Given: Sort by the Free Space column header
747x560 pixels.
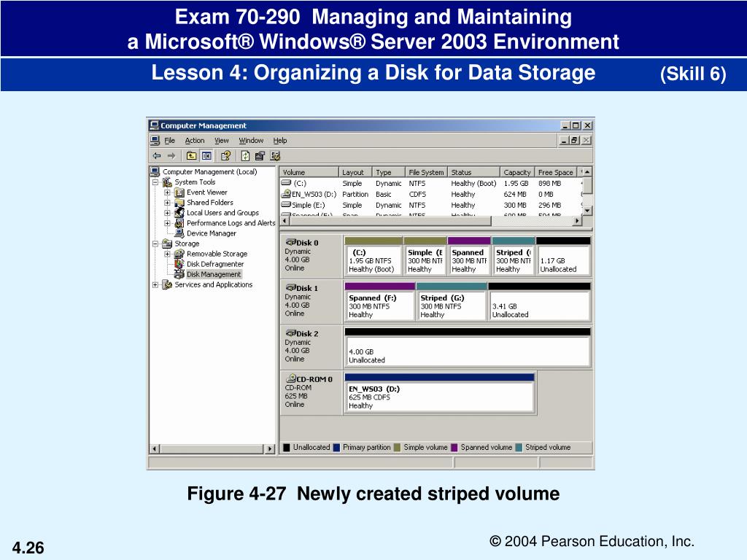Looking at the screenshot, I should [x=555, y=172].
